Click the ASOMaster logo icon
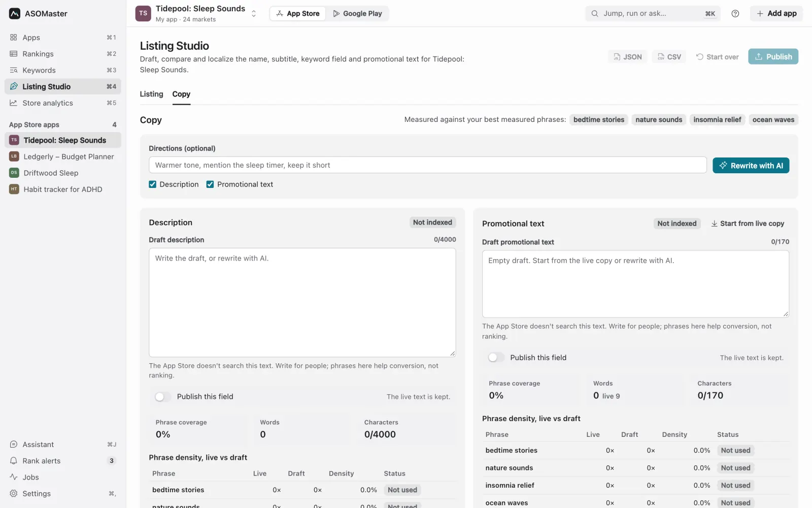812x508 pixels. click(x=15, y=14)
